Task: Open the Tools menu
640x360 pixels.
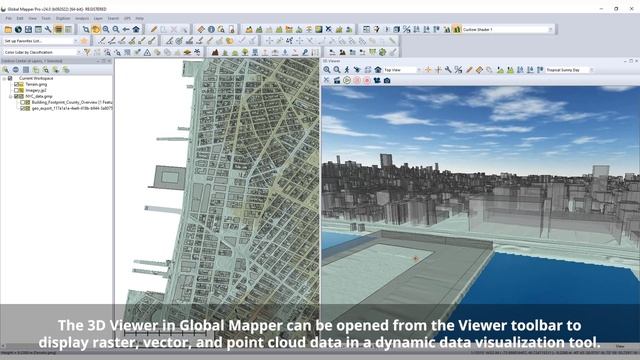Action: coord(46,18)
